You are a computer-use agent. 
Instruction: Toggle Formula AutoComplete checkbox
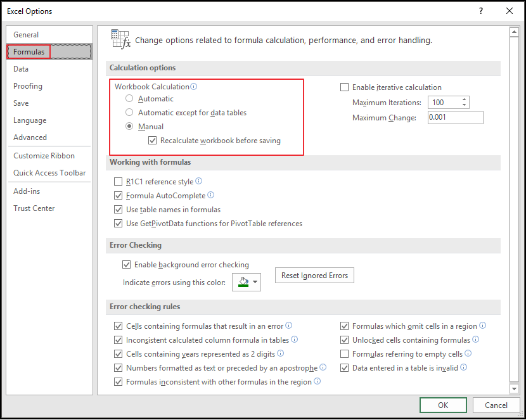pyautogui.click(x=118, y=195)
